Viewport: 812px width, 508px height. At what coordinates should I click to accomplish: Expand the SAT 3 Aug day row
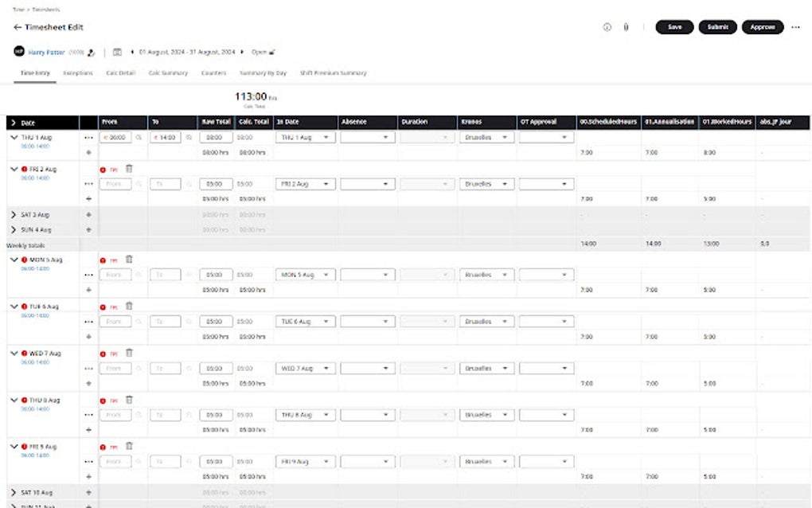(x=14, y=214)
